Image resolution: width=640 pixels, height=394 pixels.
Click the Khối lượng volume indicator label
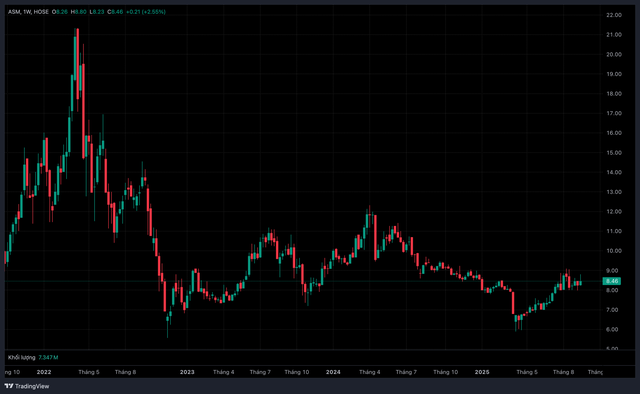pyautogui.click(x=22, y=357)
